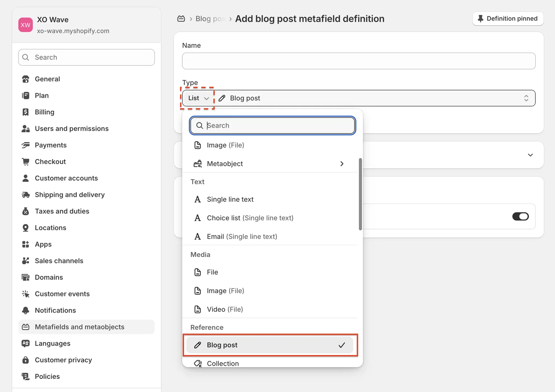Image resolution: width=555 pixels, height=392 pixels.
Task: Open Billing settings from the sidebar icon
Action: pos(25,112)
